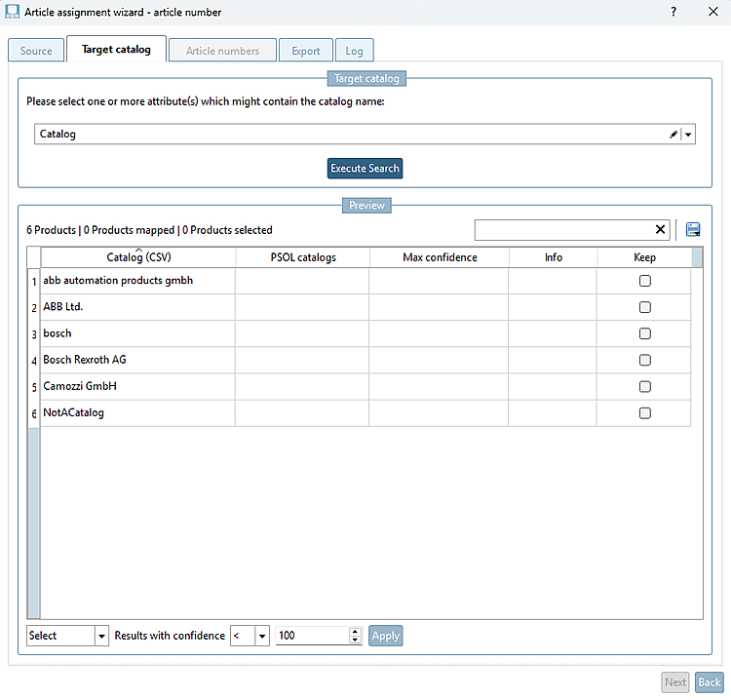Select the 'Camozzi GmbH' cell
The image size is (731, 700).
pyautogui.click(x=138, y=387)
